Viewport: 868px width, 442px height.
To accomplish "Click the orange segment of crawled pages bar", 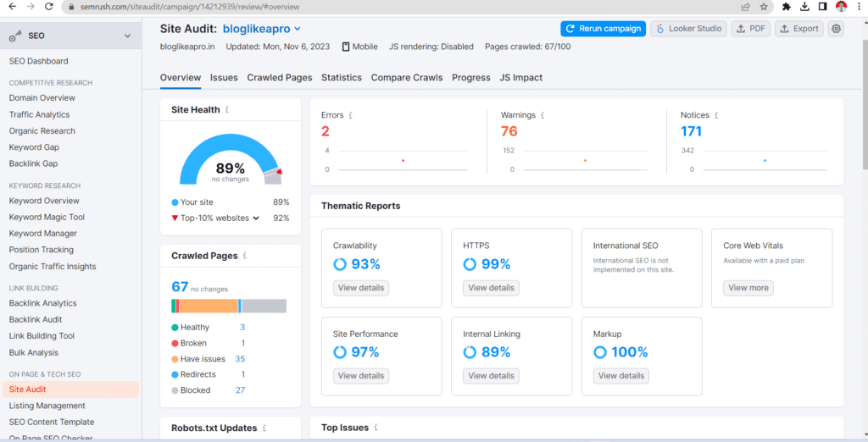I will click(x=209, y=306).
